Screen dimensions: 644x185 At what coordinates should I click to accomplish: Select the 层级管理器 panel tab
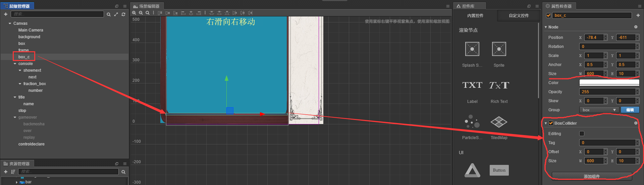pos(17,6)
